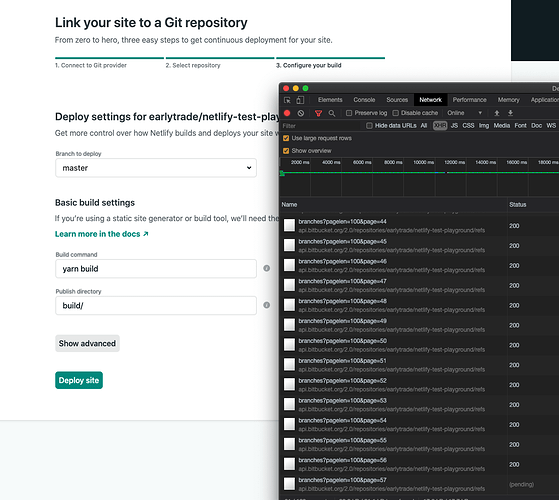Open the network search magnifier
Viewport: 559px width, 500px height.
[332, 113]
